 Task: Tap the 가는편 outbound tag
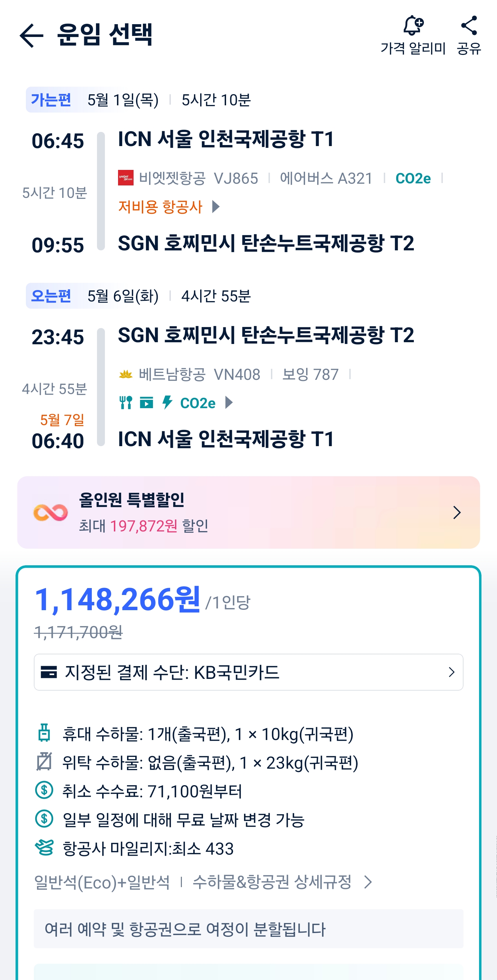pyautogui.click(x=51, y=100)
